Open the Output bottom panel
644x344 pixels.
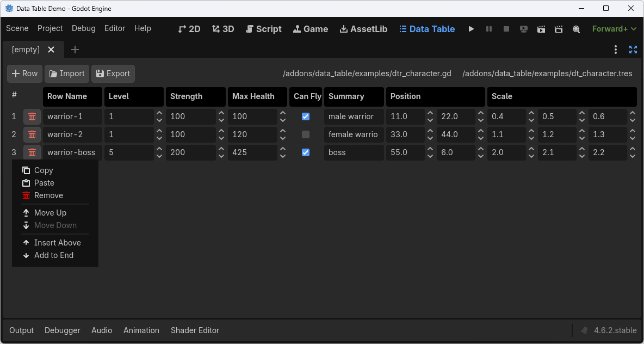tap(21, 330)
